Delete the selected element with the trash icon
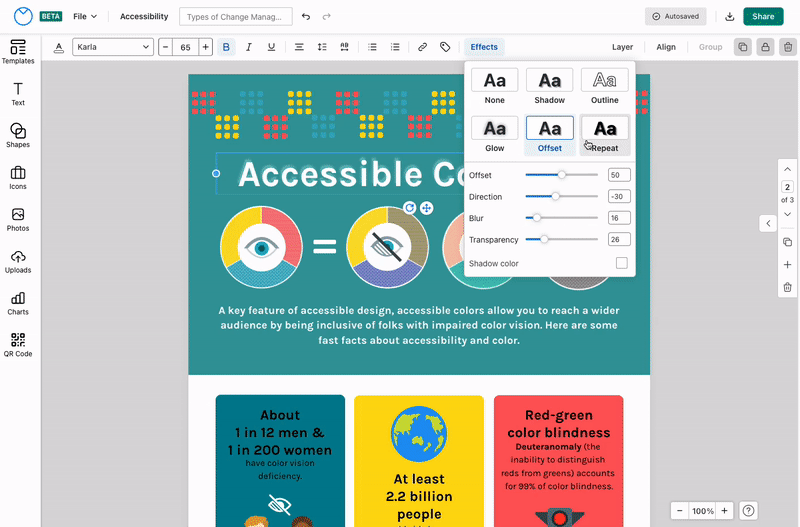 pos(788,47)
